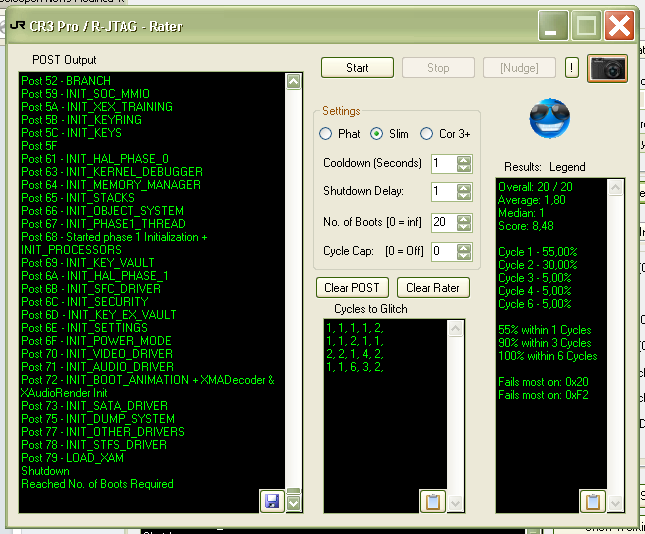Copy Cycles to Glitch via the clipboard icon
Viewport: 645px width, 534px height.
tap(432, 501)
